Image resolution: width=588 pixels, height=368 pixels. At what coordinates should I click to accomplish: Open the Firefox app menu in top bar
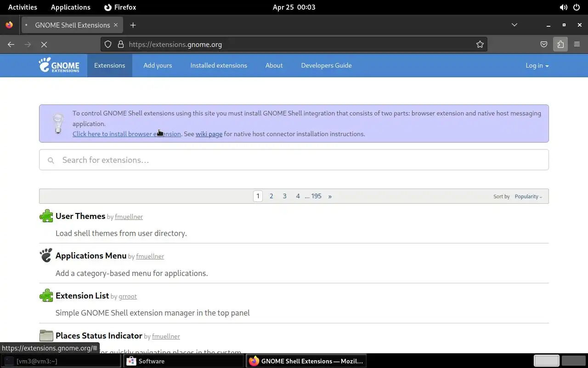click(x=120, y=7)
